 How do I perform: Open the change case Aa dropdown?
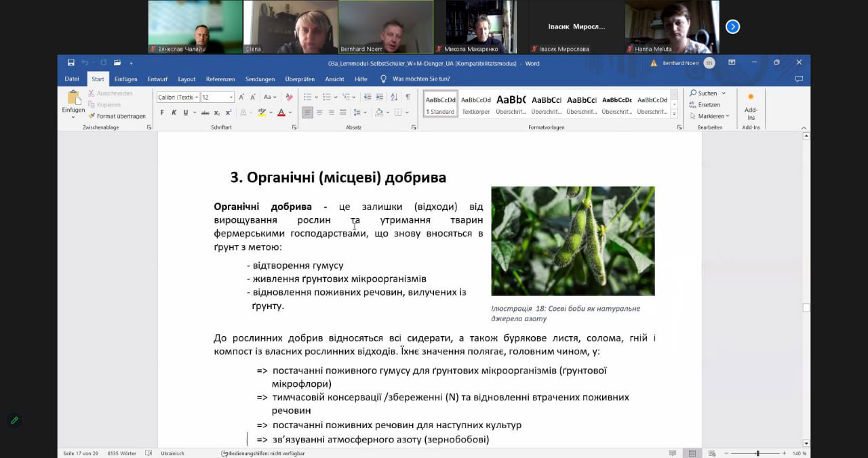270,97
